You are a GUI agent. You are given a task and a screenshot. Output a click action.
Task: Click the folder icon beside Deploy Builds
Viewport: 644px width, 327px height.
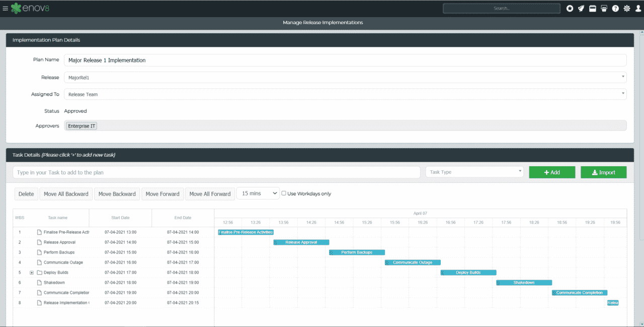[39, 273]
